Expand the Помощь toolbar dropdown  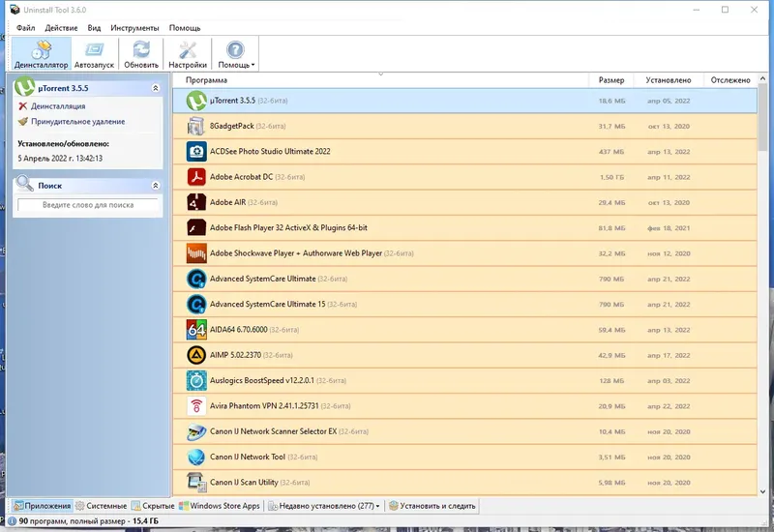(x=235, y=54)
